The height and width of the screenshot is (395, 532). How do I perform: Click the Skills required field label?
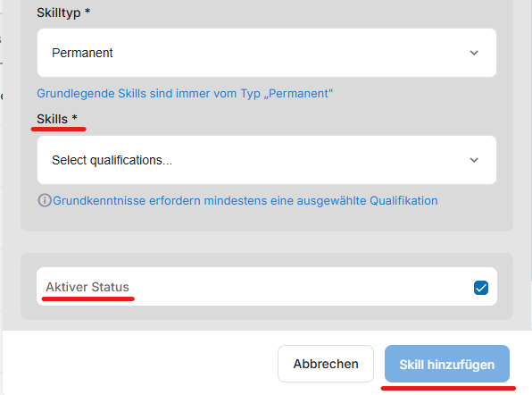click(53, 119)
